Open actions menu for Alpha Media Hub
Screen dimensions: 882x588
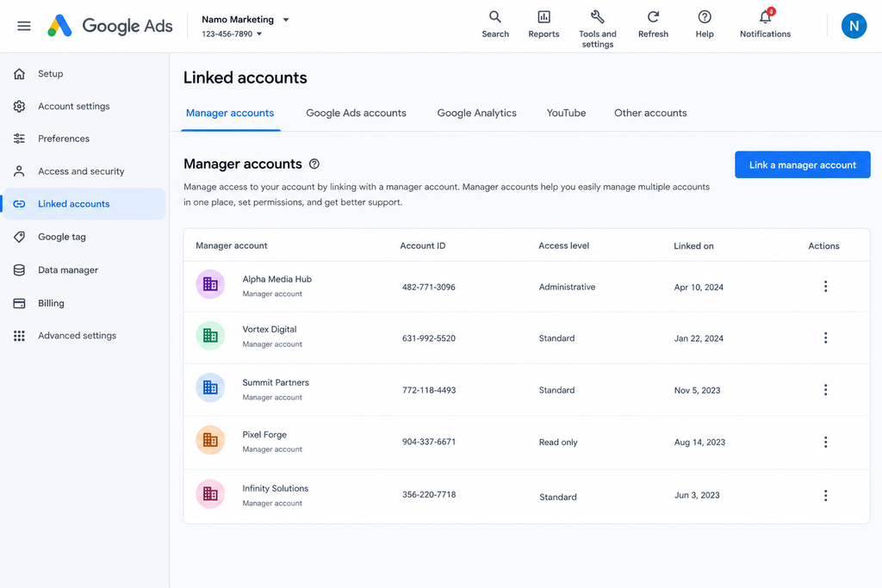point(825,286)
